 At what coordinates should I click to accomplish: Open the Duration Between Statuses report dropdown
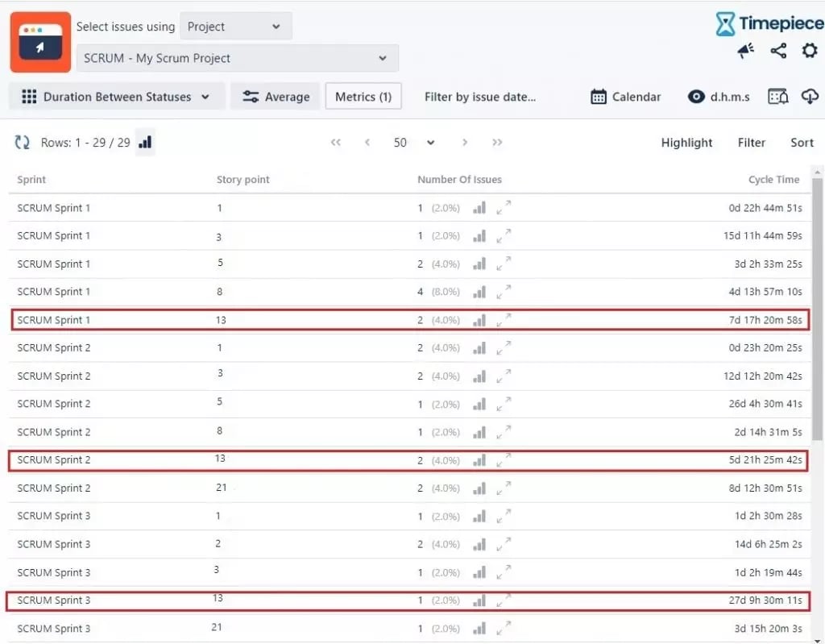click(117, 97)
